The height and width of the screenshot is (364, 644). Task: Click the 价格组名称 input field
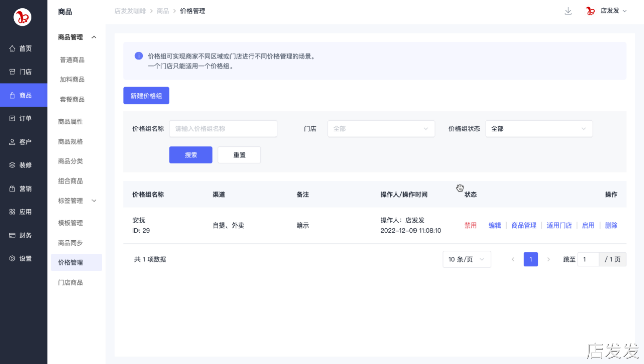point(223,129)
